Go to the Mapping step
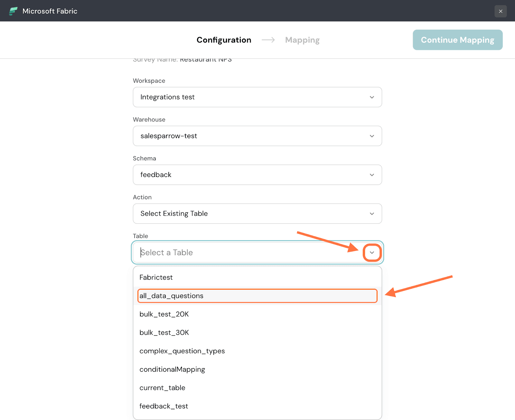Viewport: 515px width, 420px height. coord(302,40)
